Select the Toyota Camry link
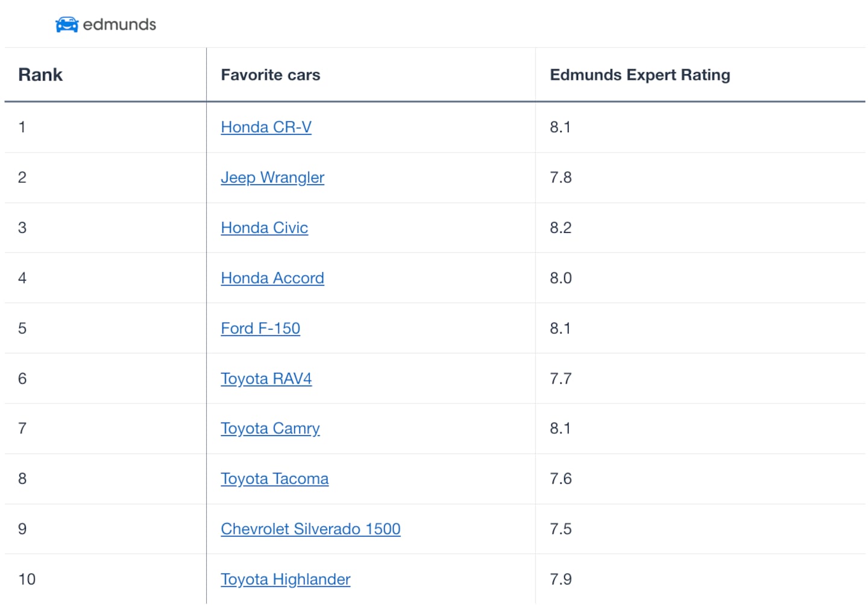This screenshot has width=868, height=605. tap(270, 428)
